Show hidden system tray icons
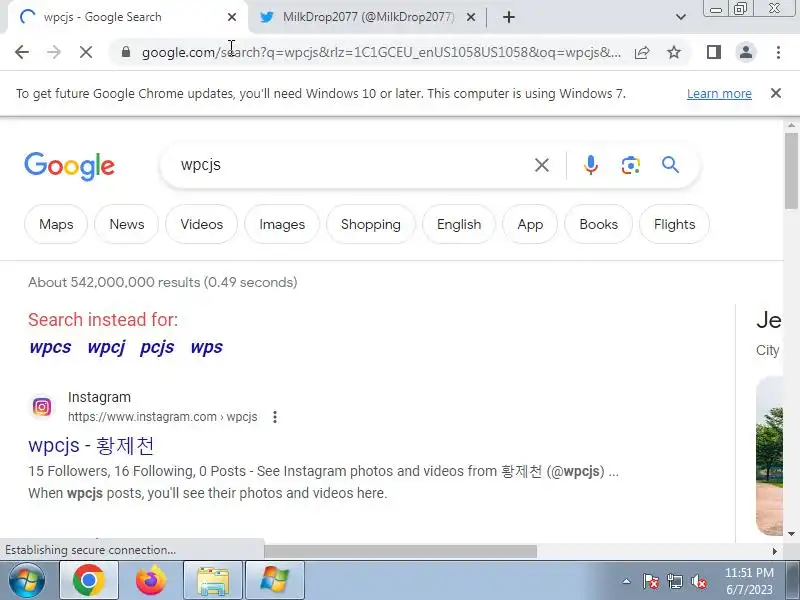Viewport: 800px width, 600px height. click(x=627, y=581)
